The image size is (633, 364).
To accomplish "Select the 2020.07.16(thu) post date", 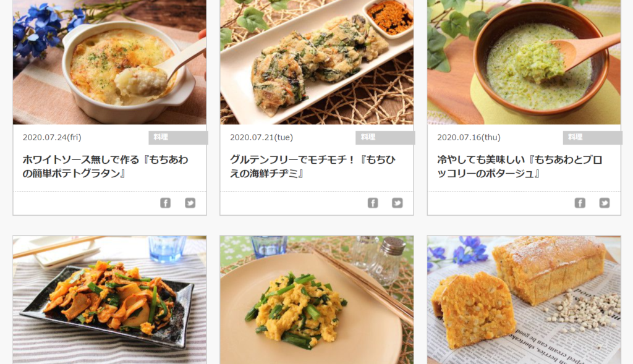I will tap(469, 137).
